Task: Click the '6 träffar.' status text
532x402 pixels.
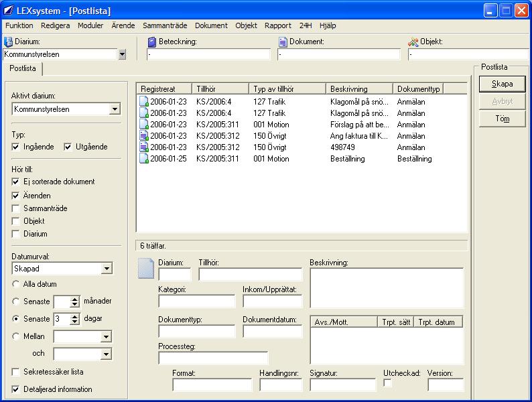Action: [x=153, y=246]
